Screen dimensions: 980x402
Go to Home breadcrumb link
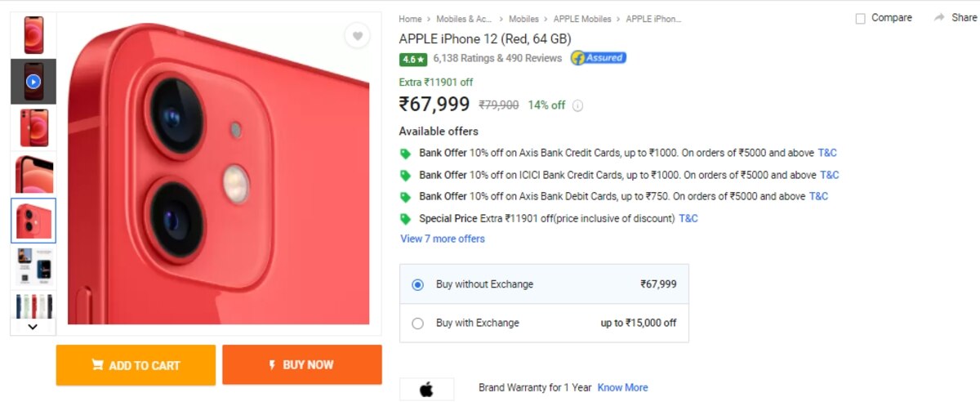[410, 19]
